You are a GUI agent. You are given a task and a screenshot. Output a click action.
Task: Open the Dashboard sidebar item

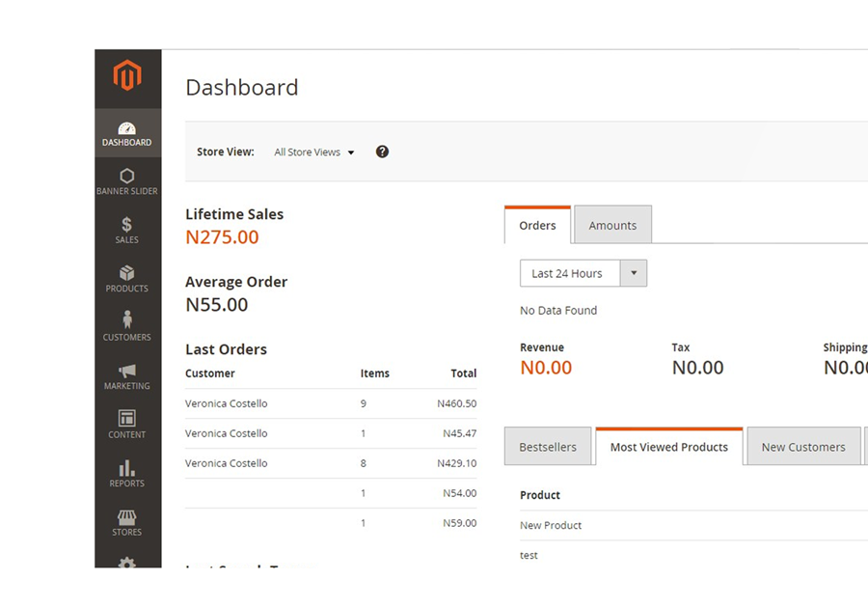point(127,133)
